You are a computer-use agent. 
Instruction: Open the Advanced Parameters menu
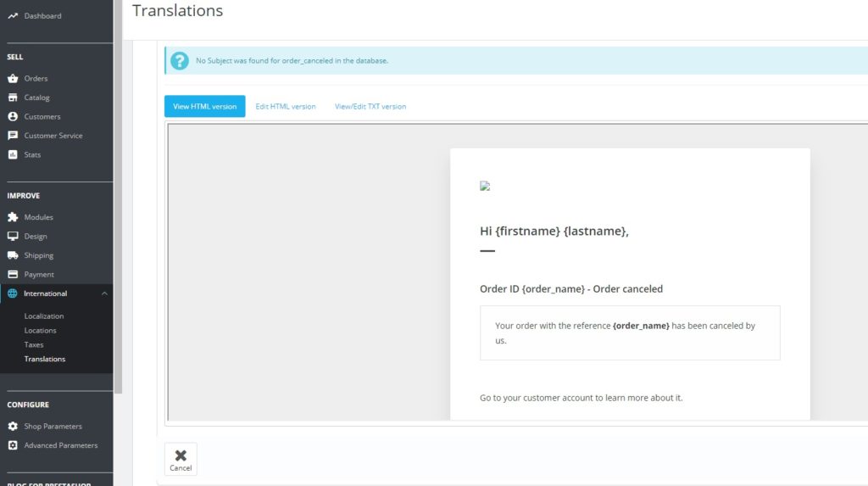click(x=61, y=445)
